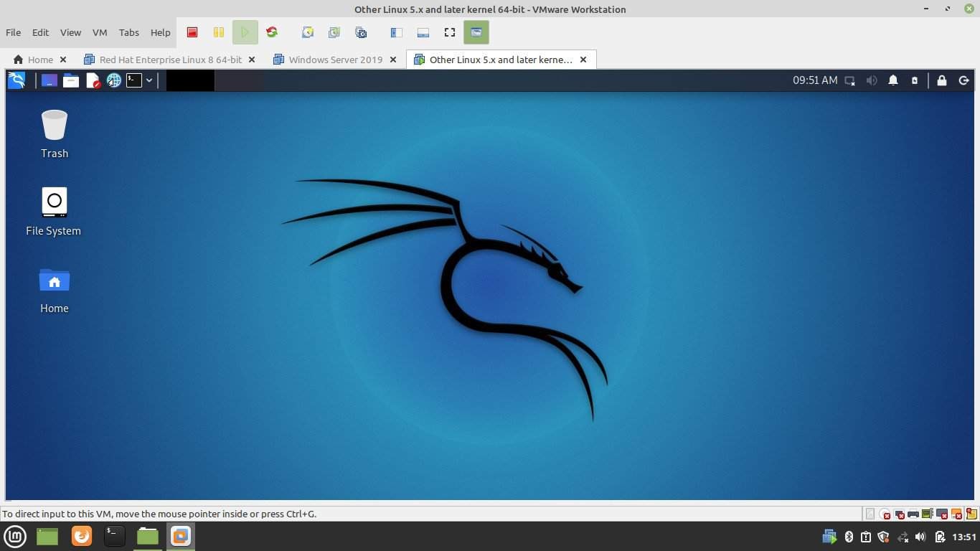The height and width of the screenshot is (551, 980).
Task: Launch Firefox from host taskbar
Action: coord(82,536)
